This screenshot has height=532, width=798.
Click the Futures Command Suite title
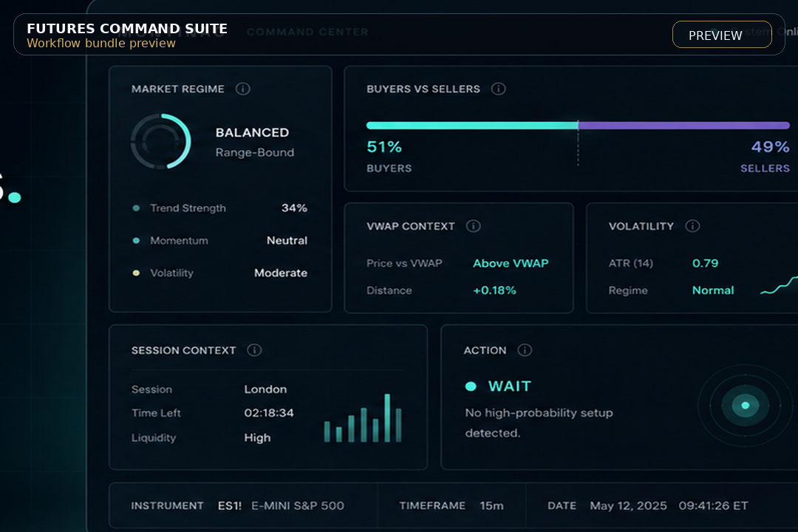point(127,29)
